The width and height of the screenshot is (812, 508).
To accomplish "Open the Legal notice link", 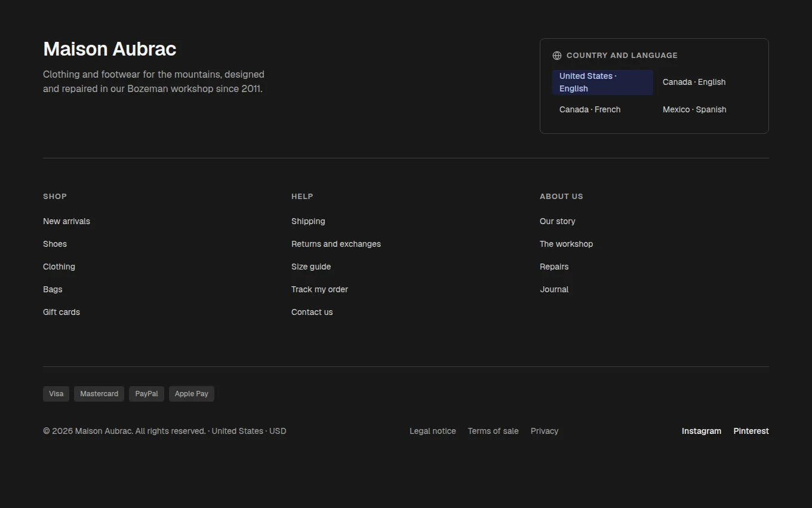I will point(433,431).
